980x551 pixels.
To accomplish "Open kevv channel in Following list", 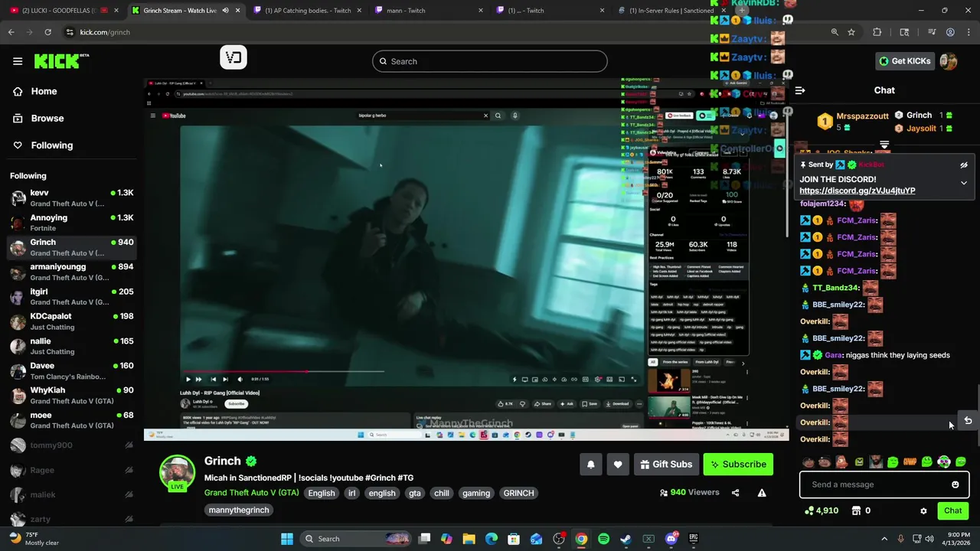I will point(71,198).
